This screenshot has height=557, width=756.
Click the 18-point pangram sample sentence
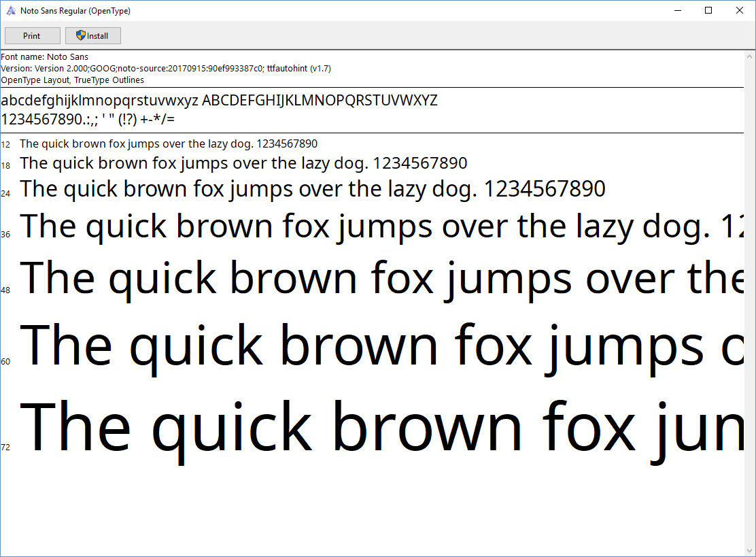pyautogui.click(x=243, y=163)
